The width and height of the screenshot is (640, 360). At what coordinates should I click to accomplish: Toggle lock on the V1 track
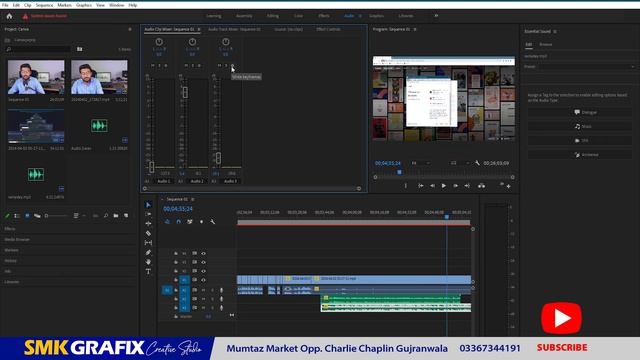[176, 280]
